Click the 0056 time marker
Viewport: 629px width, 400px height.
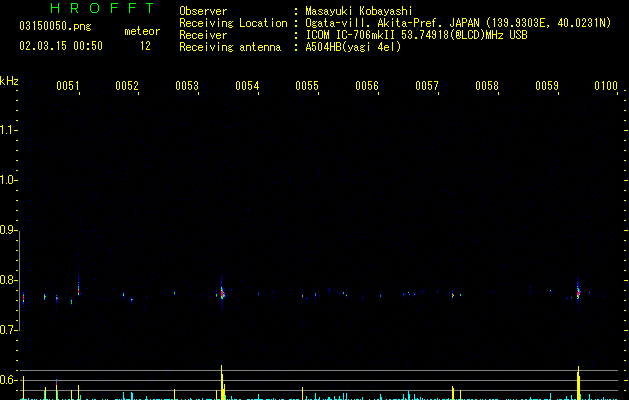click(x=367, y=86)
